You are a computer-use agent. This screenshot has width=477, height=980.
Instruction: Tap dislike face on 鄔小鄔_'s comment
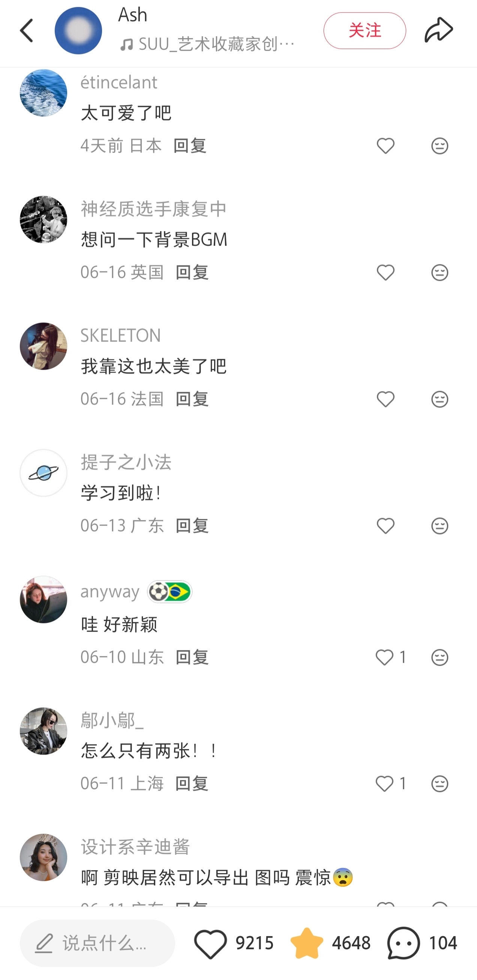[440, 784]
